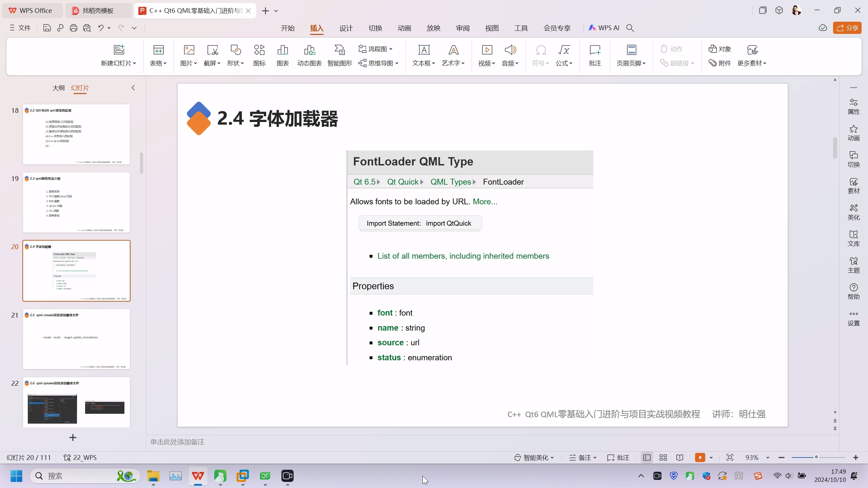Open WPS AI from the ribbon

pyautogui.click(x=604, y=28)
